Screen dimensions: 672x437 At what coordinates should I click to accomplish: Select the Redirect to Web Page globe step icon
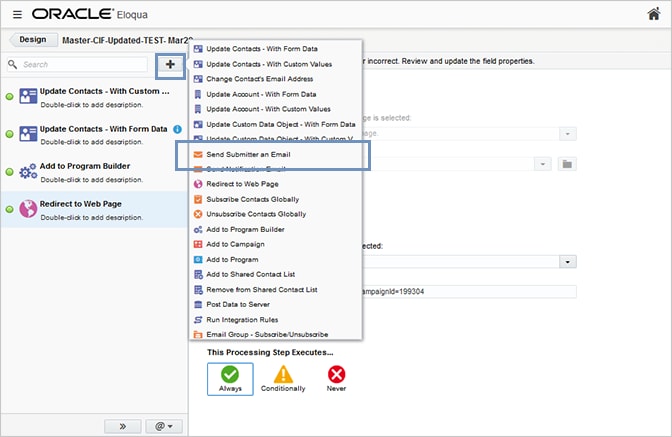28,209
